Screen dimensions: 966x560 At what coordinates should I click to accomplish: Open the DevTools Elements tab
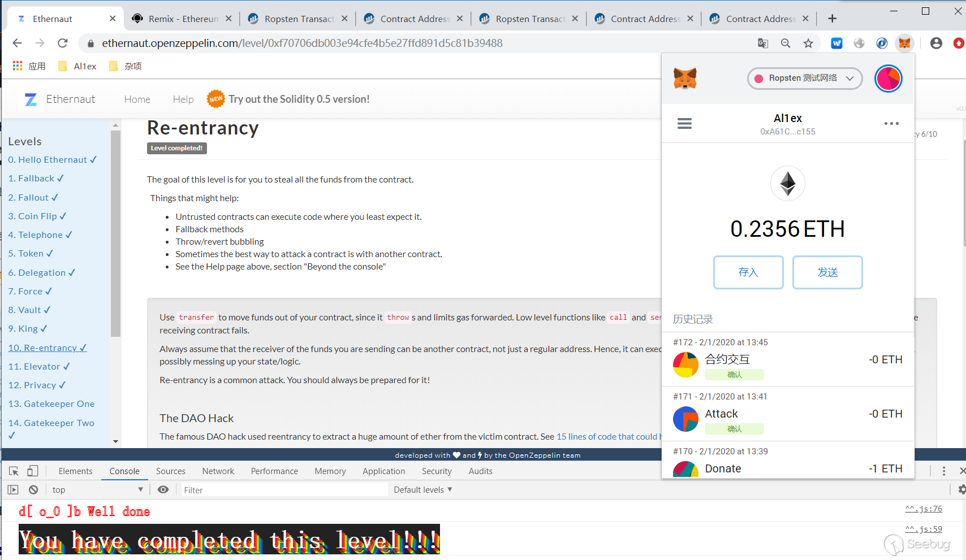[x=75, y=471]
